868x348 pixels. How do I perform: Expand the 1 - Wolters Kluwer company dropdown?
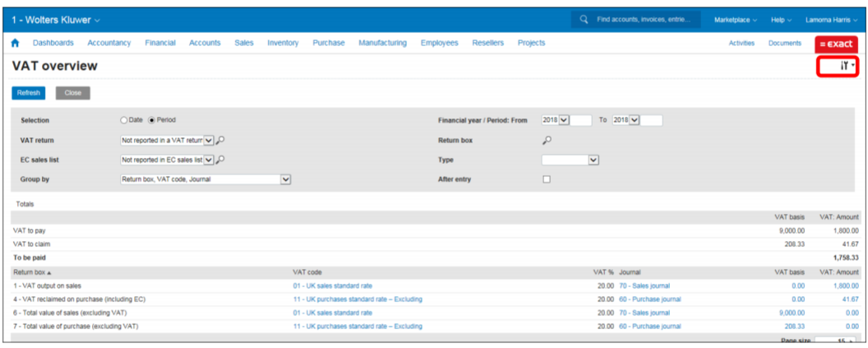click(56, 20)
